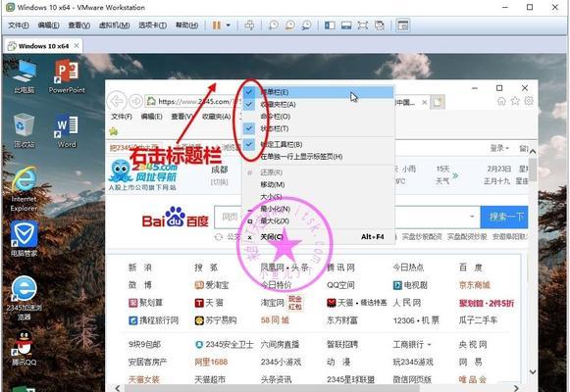Viewport: 570px width, 392px height.
Task: Open the snapshot manager icon
Action: [x=306, y=25]
